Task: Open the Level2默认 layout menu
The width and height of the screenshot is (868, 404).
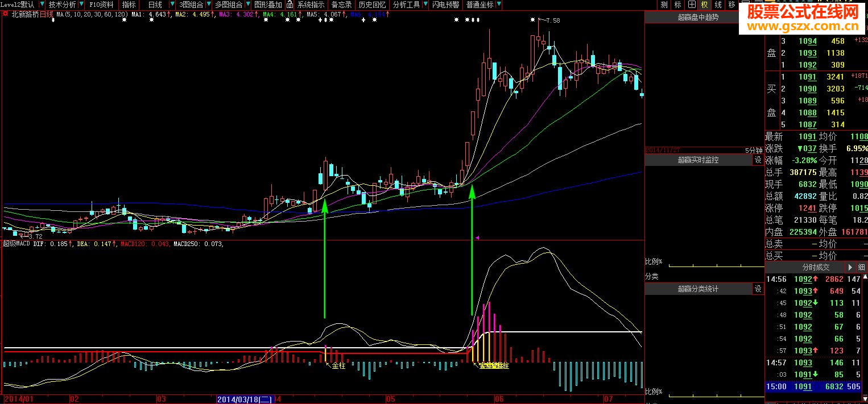Action: (19, 5)
